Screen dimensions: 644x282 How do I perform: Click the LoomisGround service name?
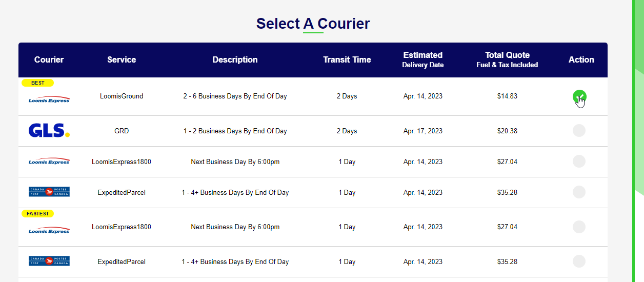122,96
